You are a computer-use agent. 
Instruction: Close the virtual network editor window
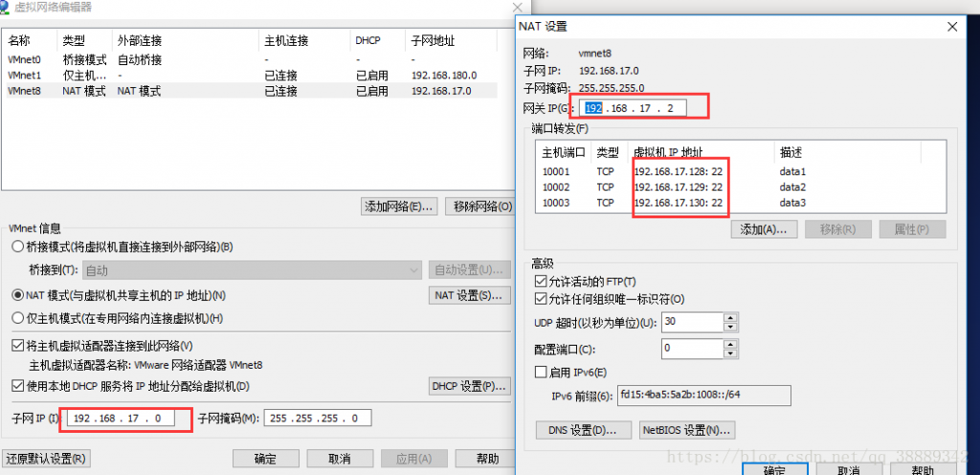point(518,7)
